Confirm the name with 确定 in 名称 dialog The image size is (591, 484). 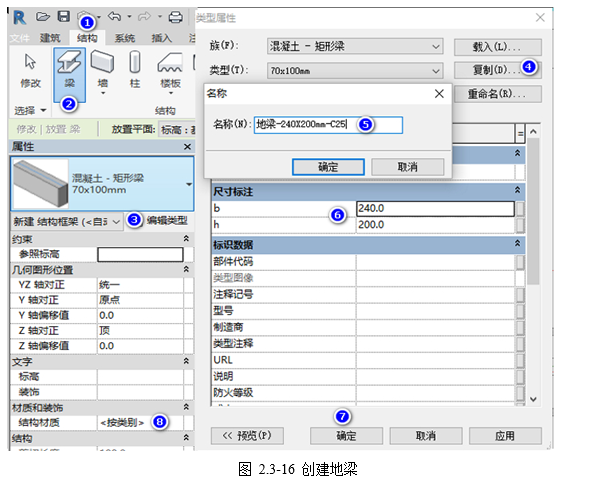click(328, 167)
